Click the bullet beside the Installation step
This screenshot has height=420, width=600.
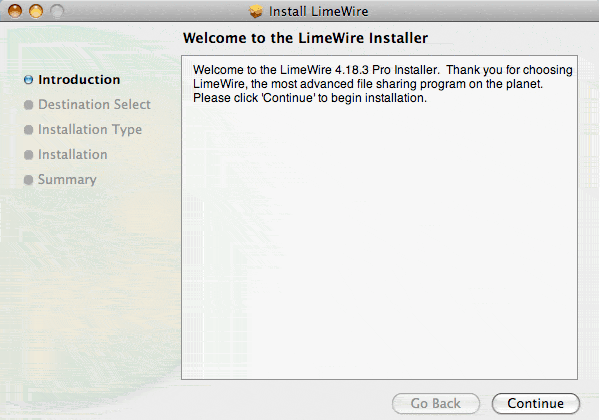(28, 155)
